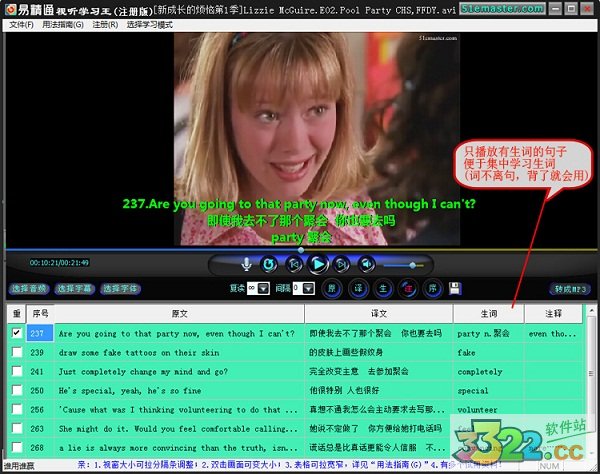Check the checkbox for row 256
Viewport: 600px width, 474px height.
click(x=16, y=409)
